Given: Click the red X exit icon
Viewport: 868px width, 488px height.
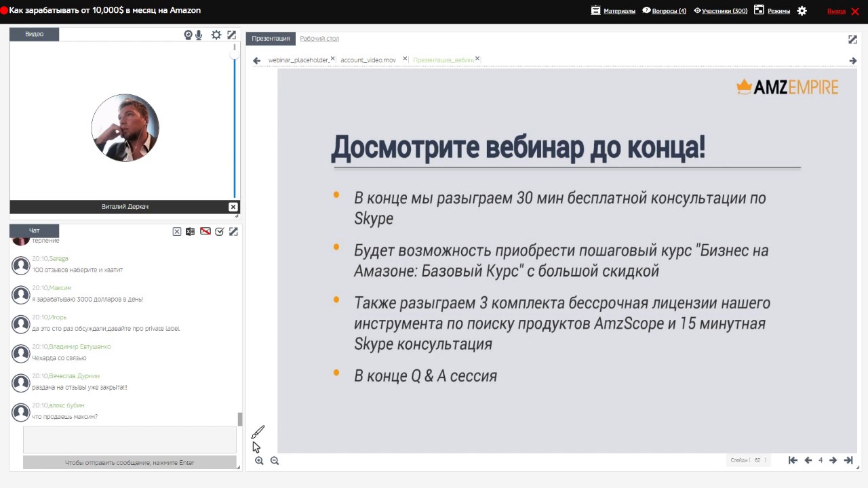Looking at the screenshot, I should pyautogui.click(x=855, y=11).
